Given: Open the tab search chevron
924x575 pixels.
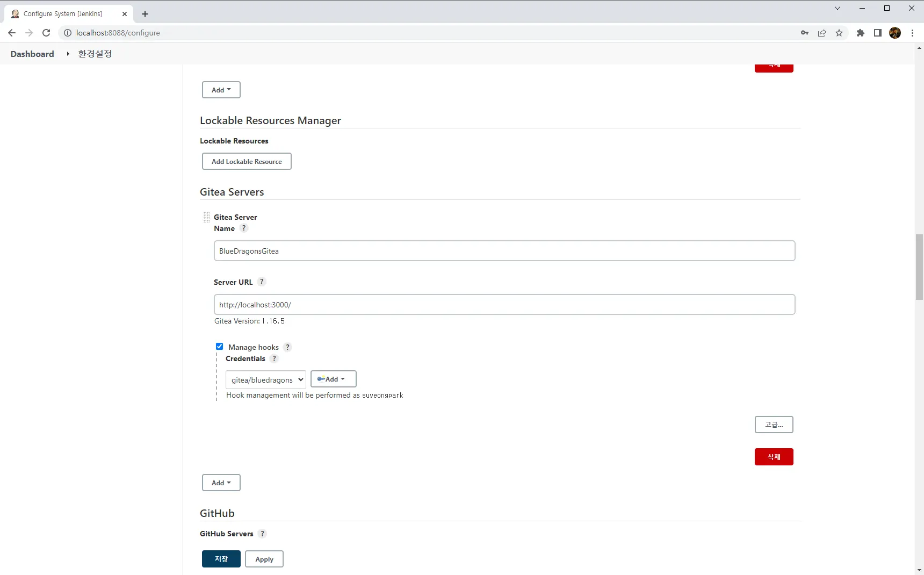Looking at the screenshot, I should tap(838, 8).
